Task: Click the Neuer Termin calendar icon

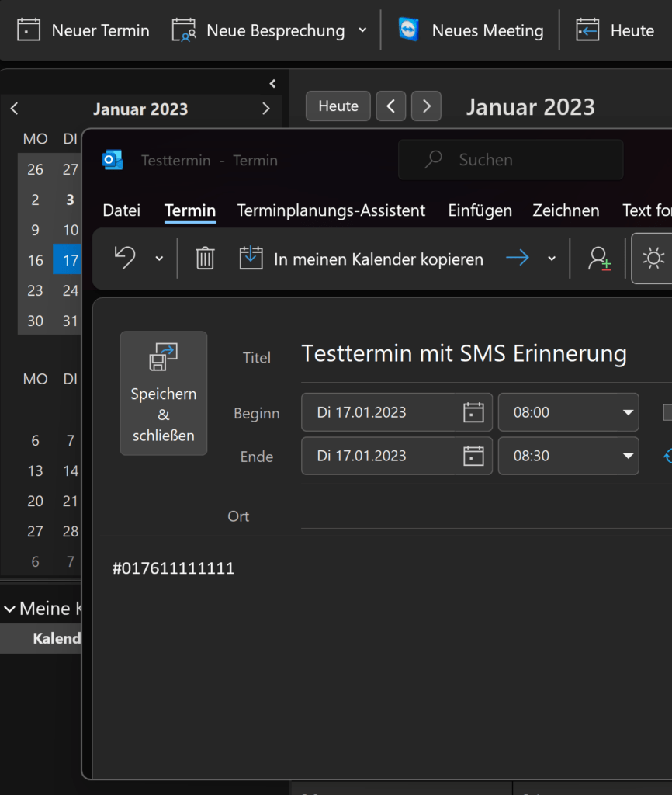Action: coord(29,30)
